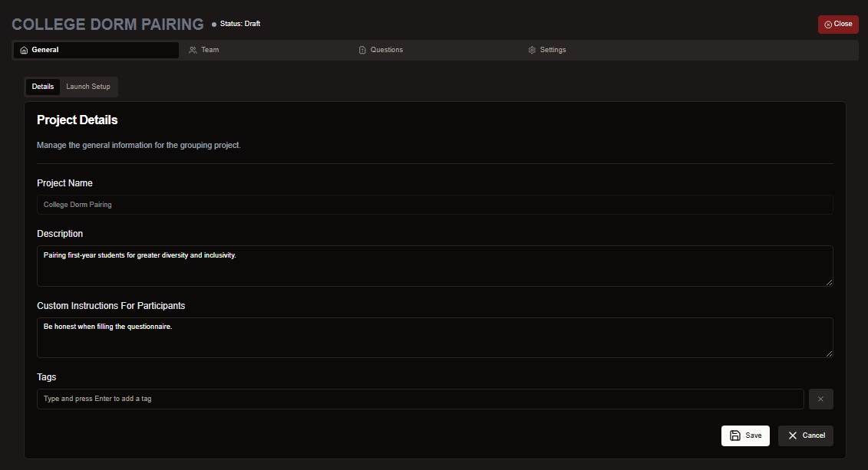Click the people icon beside Team
The image size is (868, 470).
pos(193,51)
